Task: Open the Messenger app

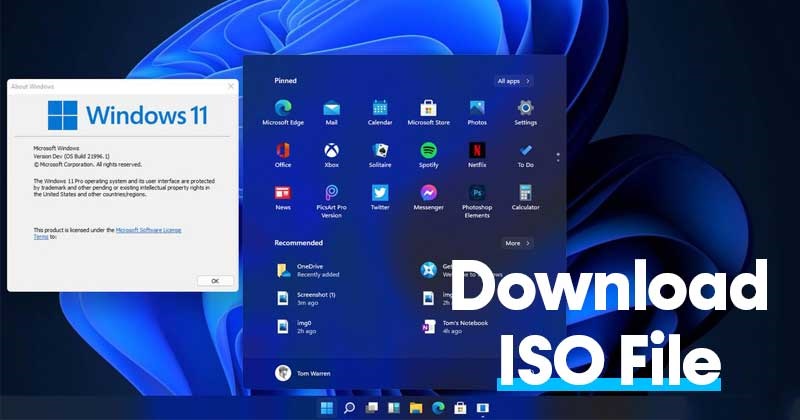Action: 429,197
